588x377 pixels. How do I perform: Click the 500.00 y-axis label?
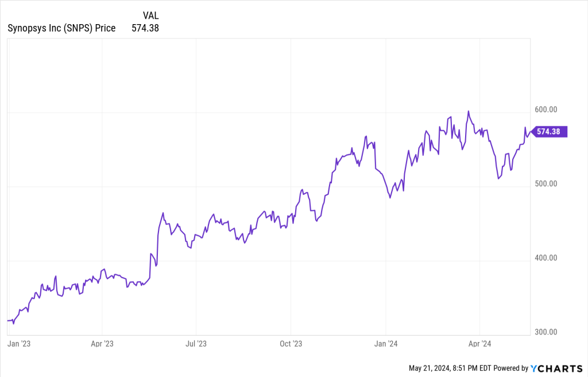point(546,184)
